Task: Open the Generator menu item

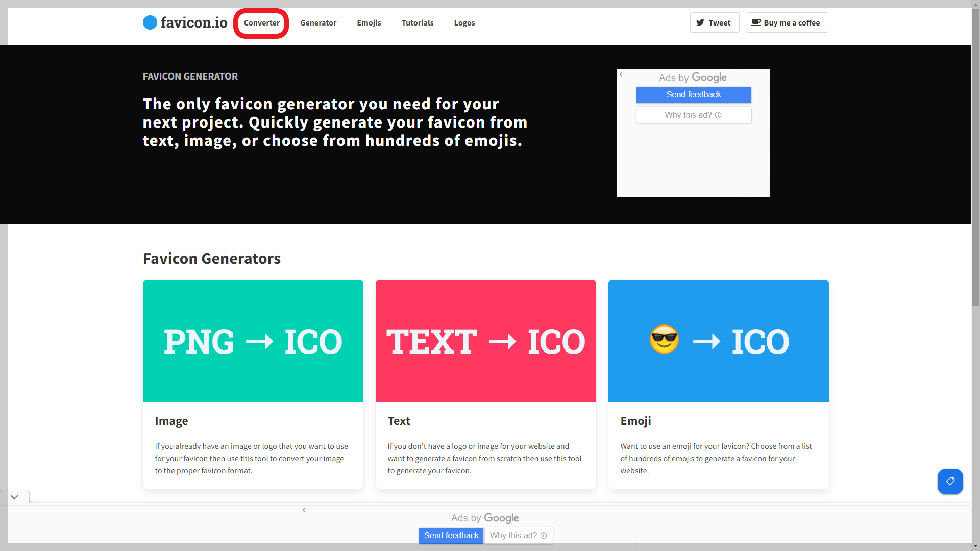Action: coord(318,23)
